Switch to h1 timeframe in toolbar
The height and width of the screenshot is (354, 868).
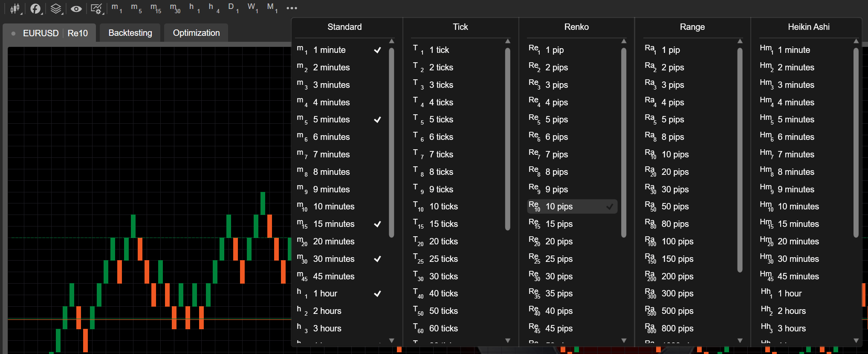pos(194,8)
